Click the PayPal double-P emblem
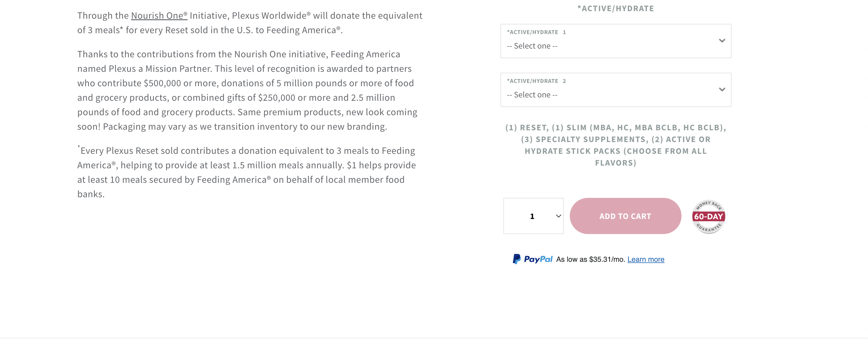This screenshot has height=339, width=868. point(517,259)
